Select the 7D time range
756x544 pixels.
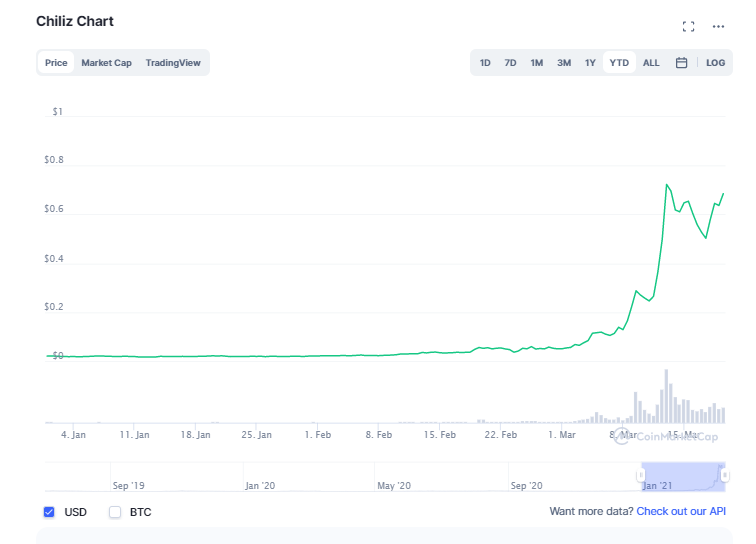point(510,63)
